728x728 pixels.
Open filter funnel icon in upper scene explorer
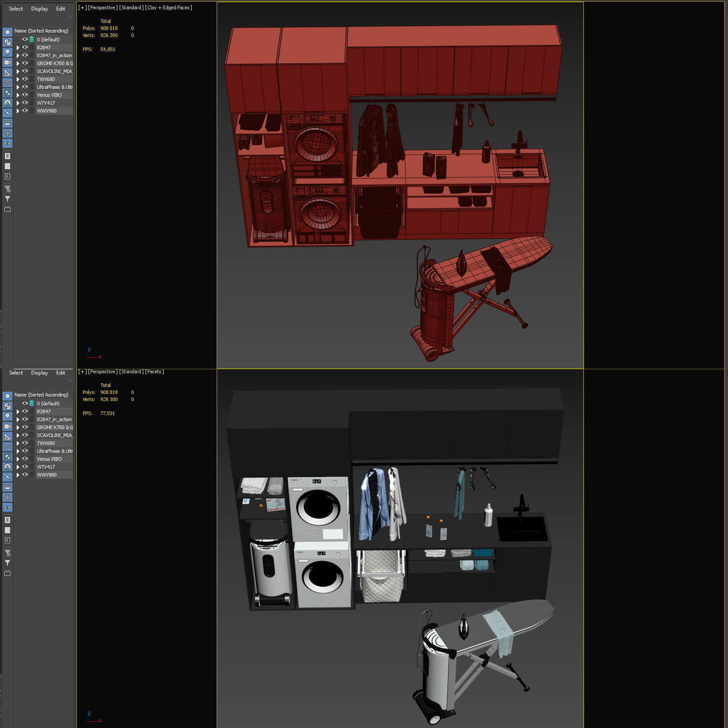tap(7, 199)
